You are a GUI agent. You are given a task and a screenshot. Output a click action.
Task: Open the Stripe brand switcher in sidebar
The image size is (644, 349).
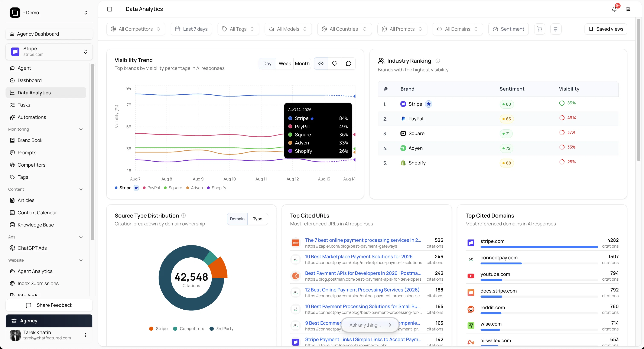(x=49, y=52)
